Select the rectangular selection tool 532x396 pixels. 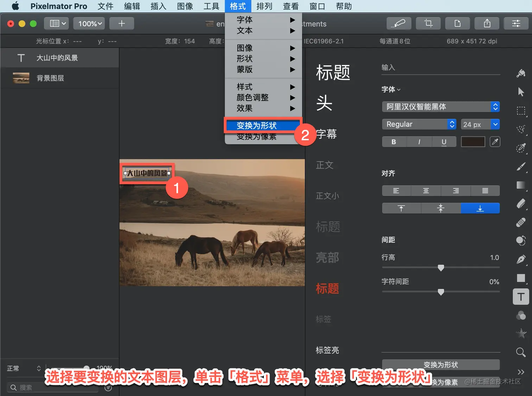tap(521, 111)
